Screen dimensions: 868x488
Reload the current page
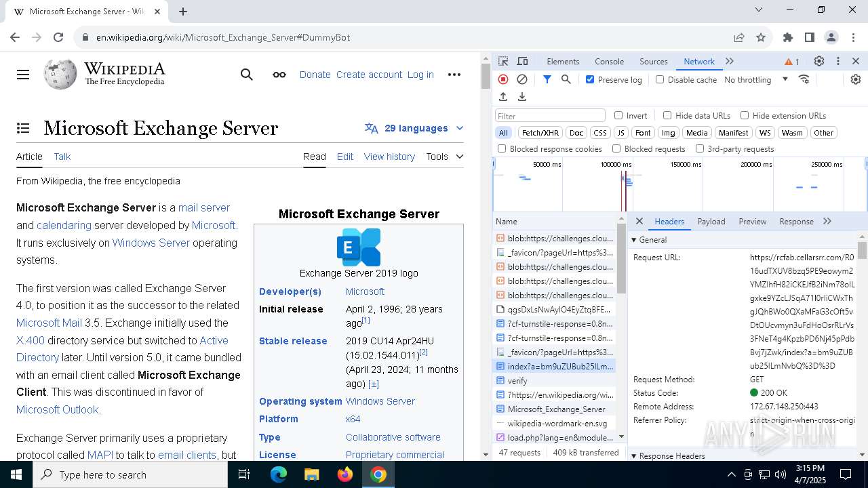[58, 37]
